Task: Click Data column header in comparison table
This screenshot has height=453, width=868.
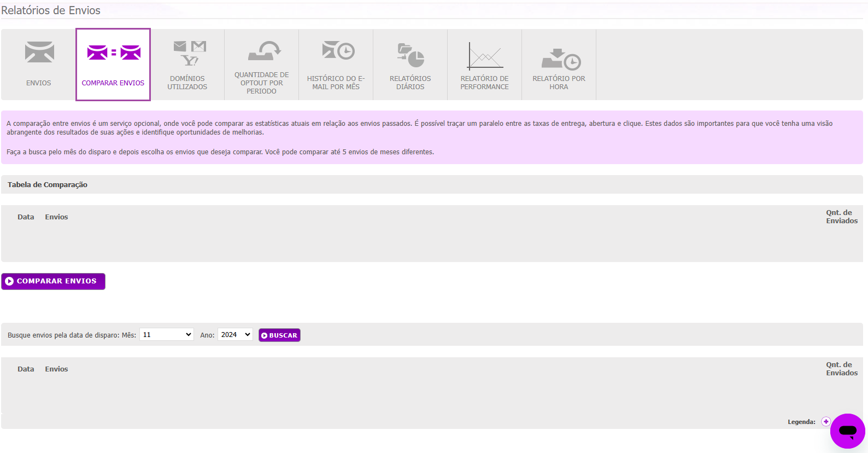Action: [26, 217]
